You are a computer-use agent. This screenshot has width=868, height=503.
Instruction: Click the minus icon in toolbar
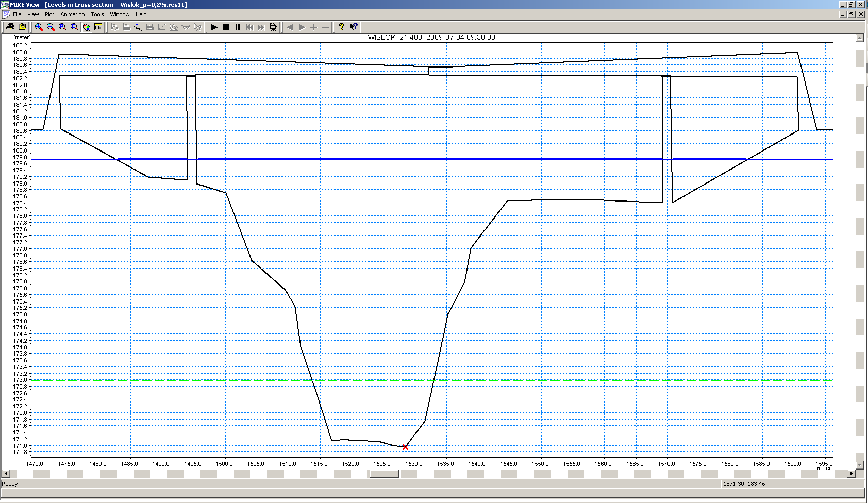[x=325, y=27]
